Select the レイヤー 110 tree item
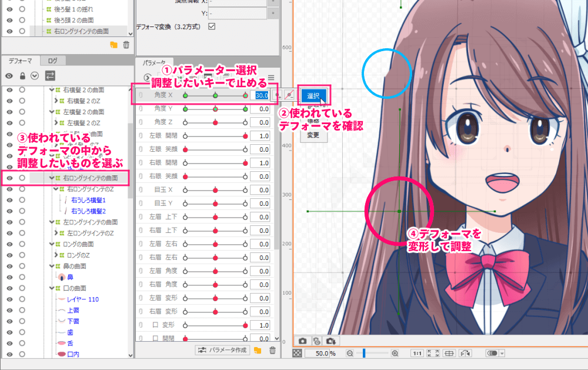This screenshot has width=588, height=370. pyautogui.click(x=83, y=299)
